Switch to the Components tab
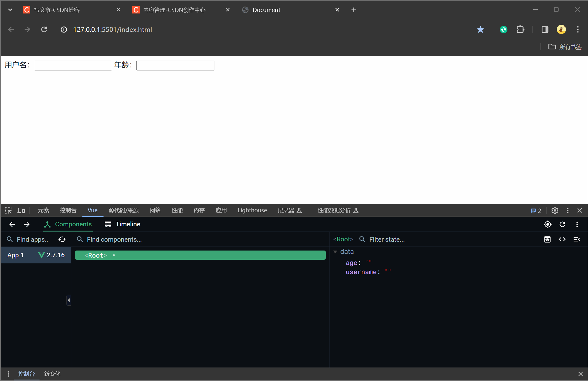 coord(74,224)
